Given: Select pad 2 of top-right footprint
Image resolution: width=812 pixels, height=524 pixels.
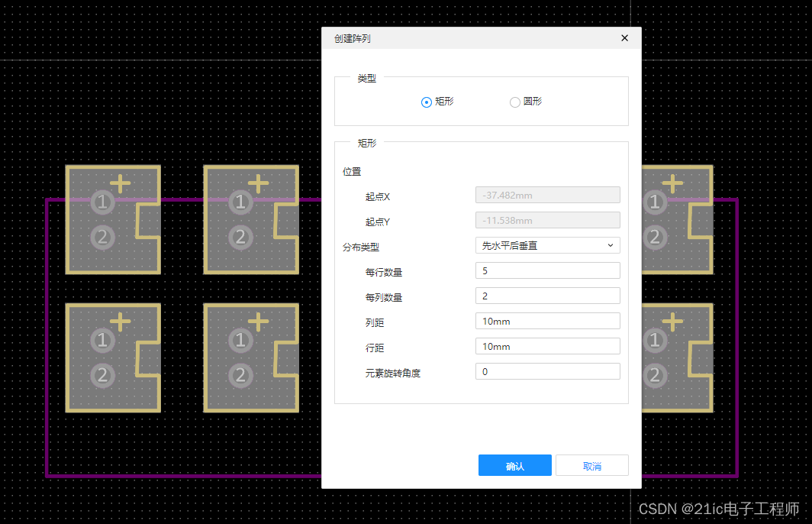Looking at the screenshot, I should [x=655, y=238].
